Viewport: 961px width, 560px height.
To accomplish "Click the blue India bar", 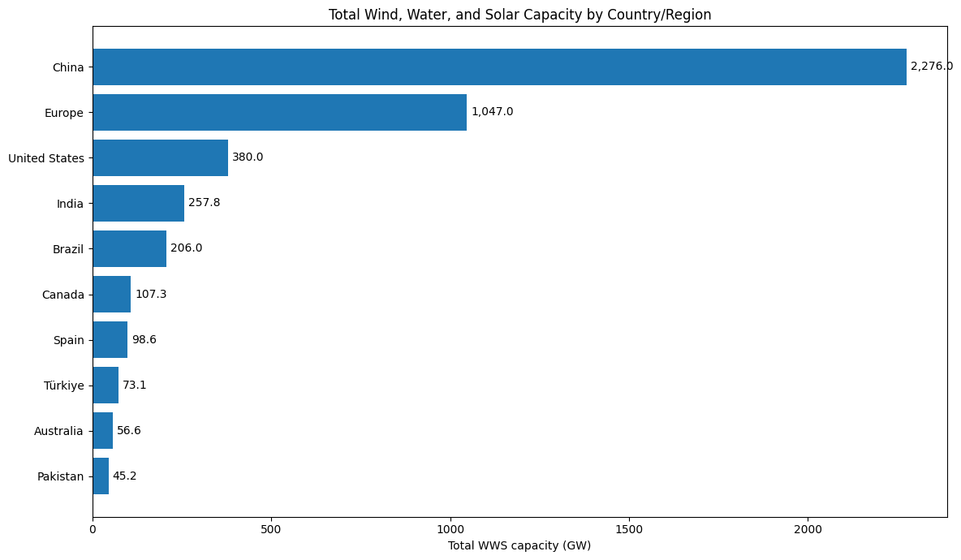I will point(138,203).
